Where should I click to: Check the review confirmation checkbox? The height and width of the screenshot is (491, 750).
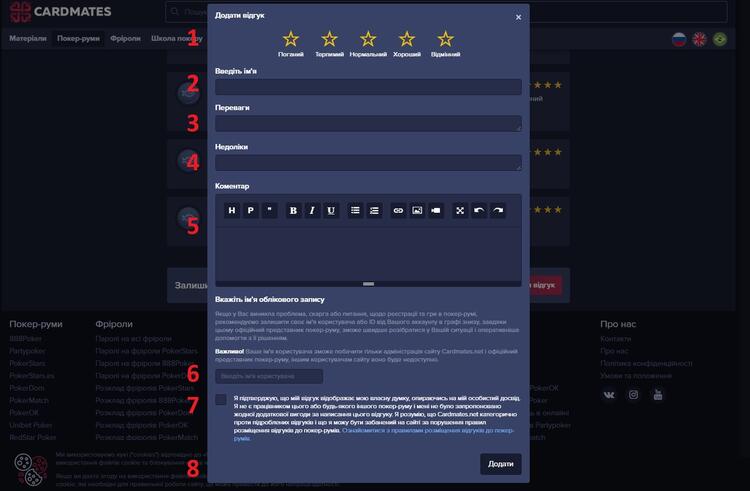click(x=221, y=400)
